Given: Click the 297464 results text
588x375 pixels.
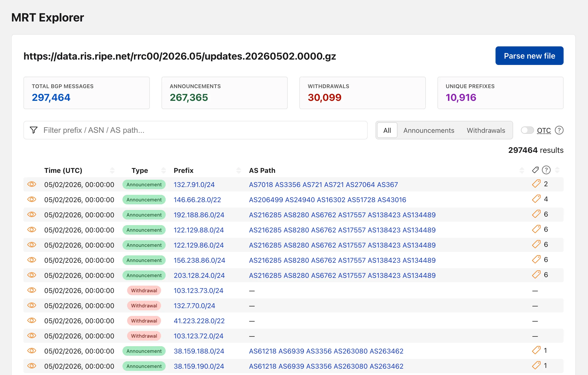Looking at the screenshot, I should point(536,150).
